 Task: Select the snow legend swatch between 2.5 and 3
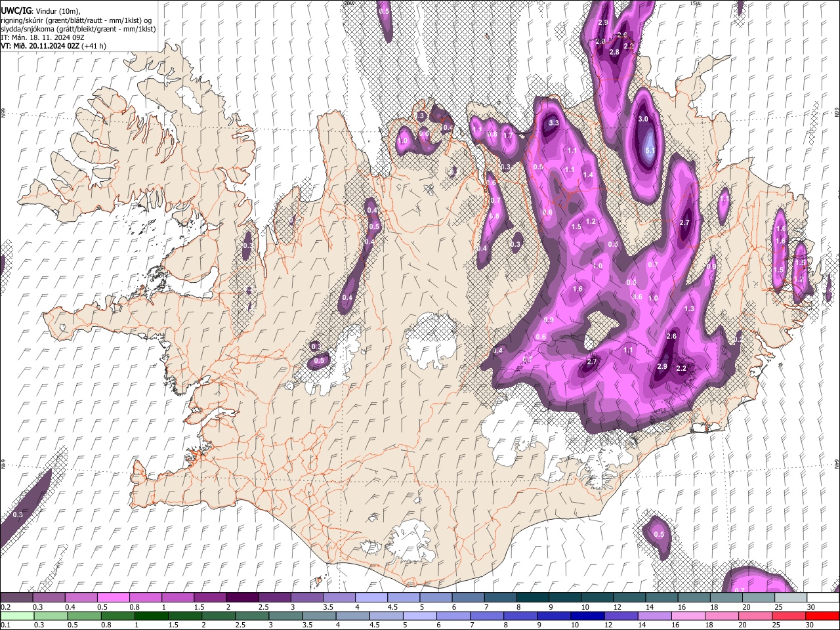click(274, 598)
